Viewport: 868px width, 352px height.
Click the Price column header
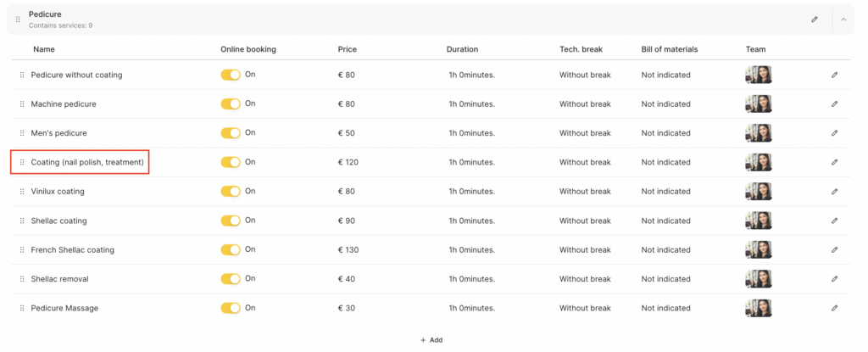[347, 49]
